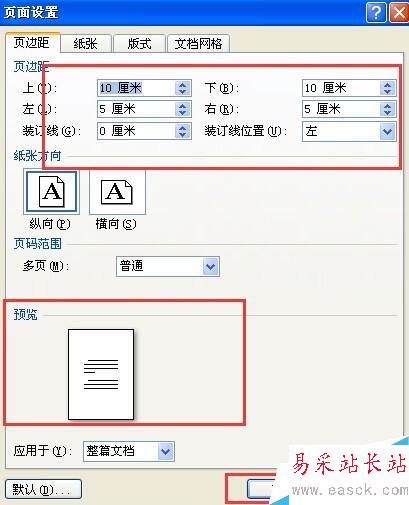Increase the top margin 上 value
Screen dimensions: 409x505
182,84
